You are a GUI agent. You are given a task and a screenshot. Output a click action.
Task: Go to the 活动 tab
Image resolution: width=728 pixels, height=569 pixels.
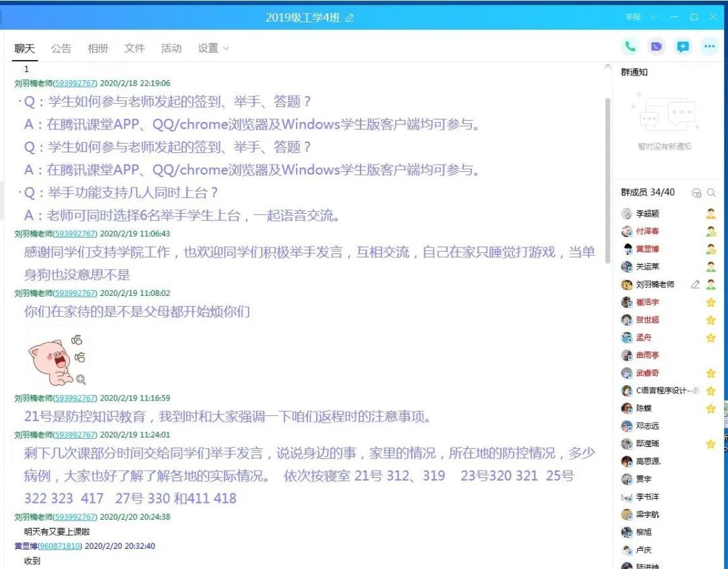[171, 49]
